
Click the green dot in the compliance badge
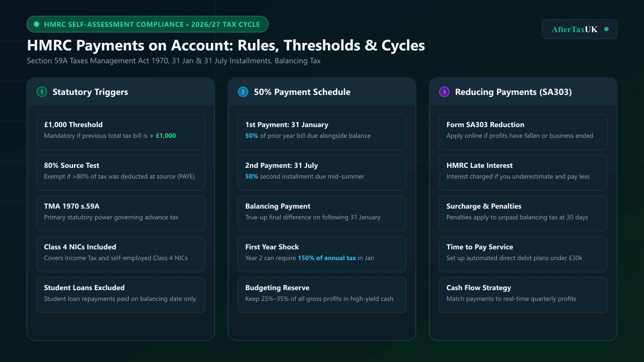coord(36,24)
